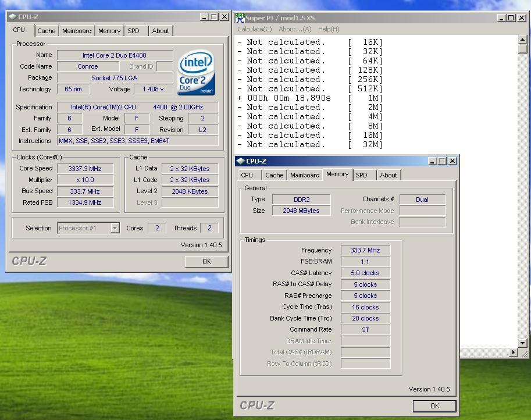The image size is (531, 420).
Task: Minimize the Memory CPU-Z window
Action: pos(432,161)
